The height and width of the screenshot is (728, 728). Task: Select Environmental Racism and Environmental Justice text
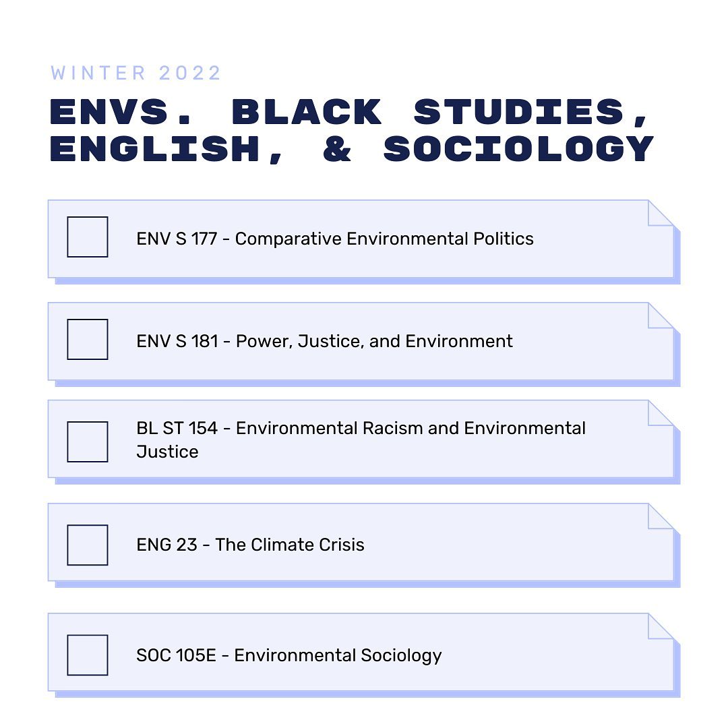(361, 439)
